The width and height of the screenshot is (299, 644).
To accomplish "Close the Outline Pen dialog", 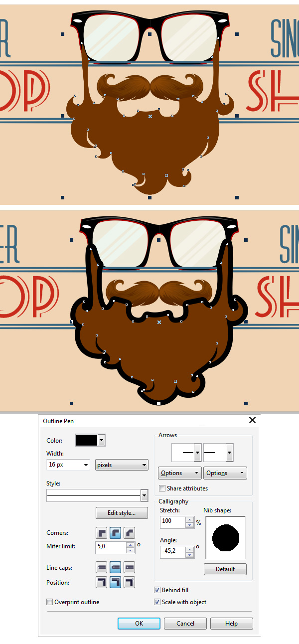I will [x=252, y=420].
